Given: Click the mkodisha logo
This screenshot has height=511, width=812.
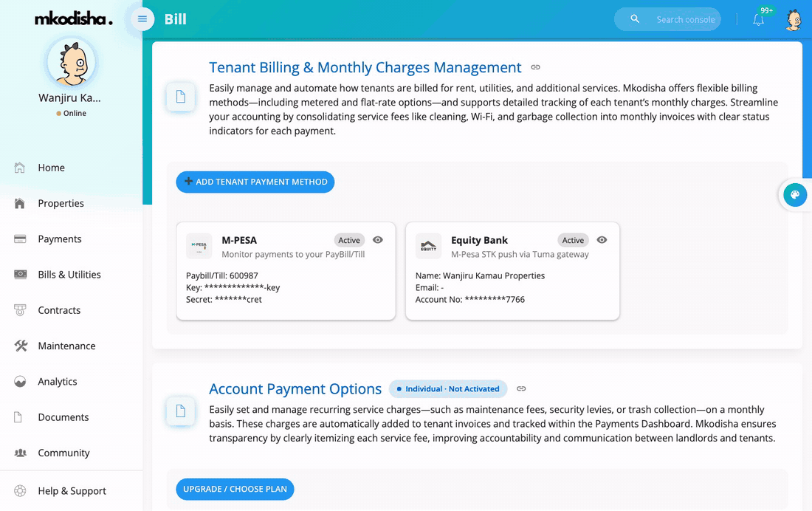Looking at the screenshot, I should click(73, 19).
